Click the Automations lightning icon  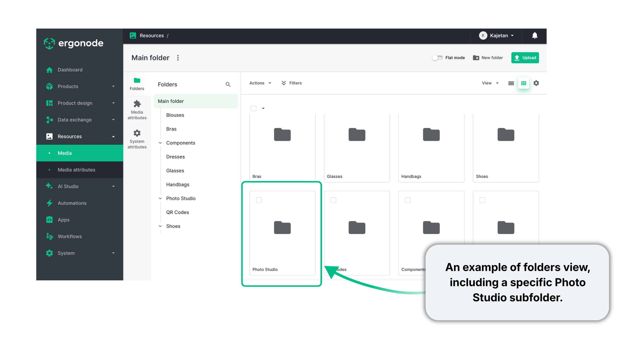pyautogui.click(x=49, y=203)
